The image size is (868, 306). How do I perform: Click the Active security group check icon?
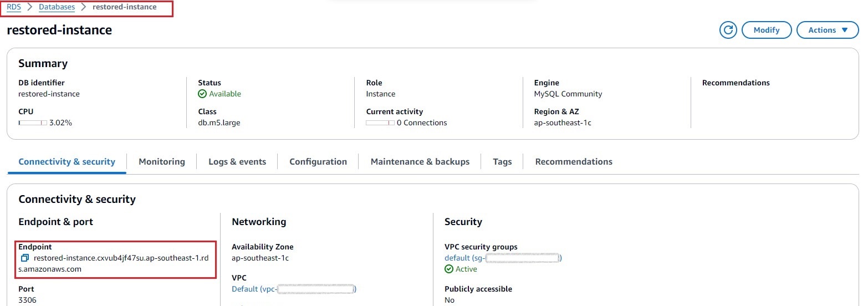[449, 269]
